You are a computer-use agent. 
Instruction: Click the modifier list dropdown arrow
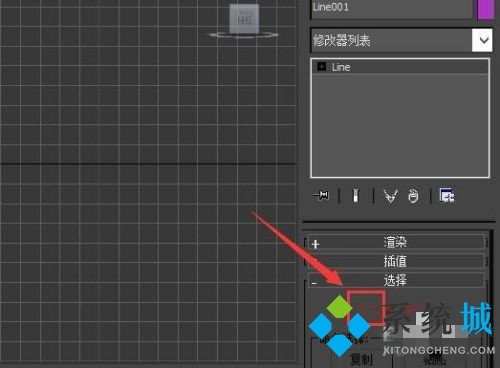pos(482,40)
